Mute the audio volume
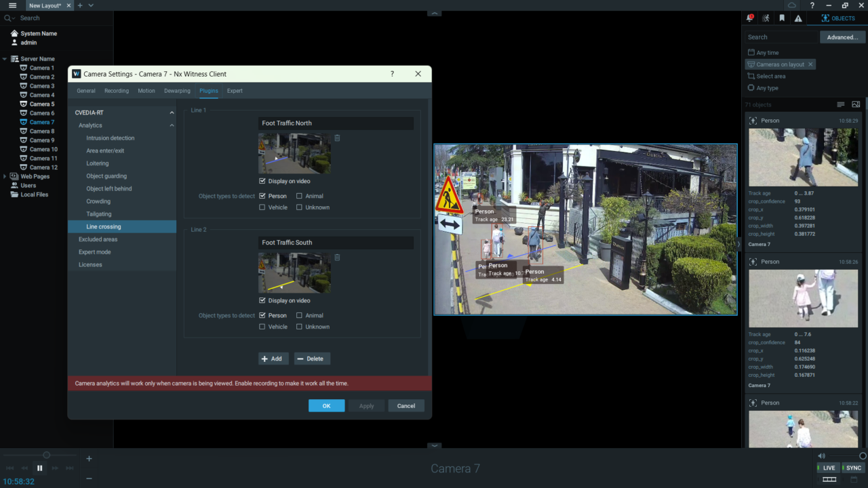868x488 pixels. coord(821,455)
